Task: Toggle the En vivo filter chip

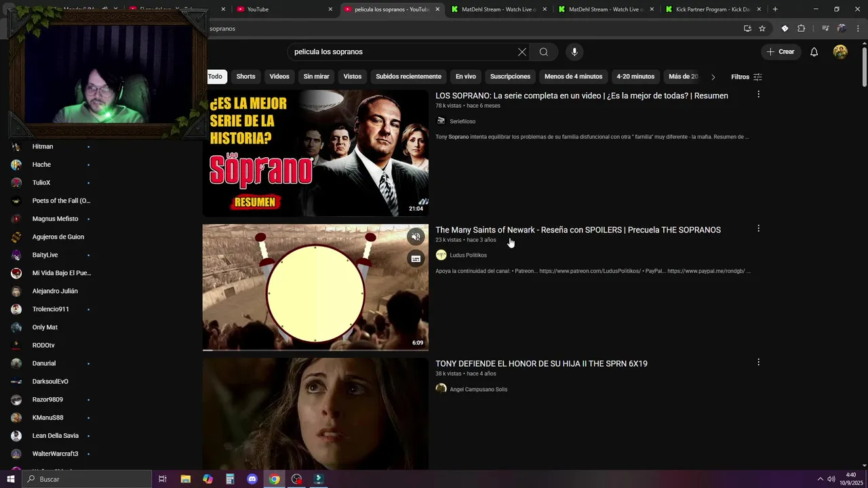Action: pyautogui.click(x=466, y=77)
